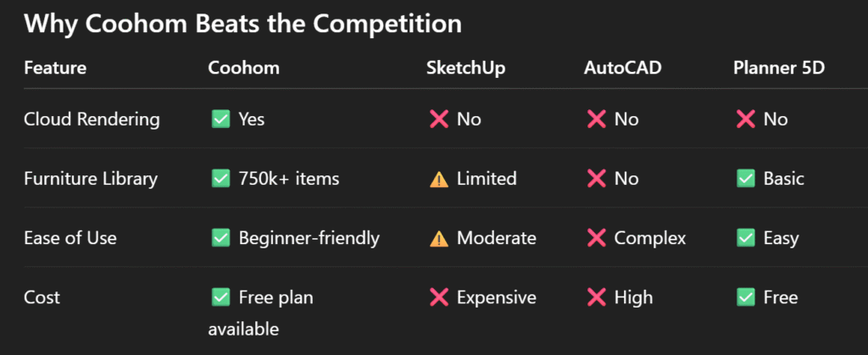Select the AutoCAD column header
The image size is (868, 355).
[623, 68]
